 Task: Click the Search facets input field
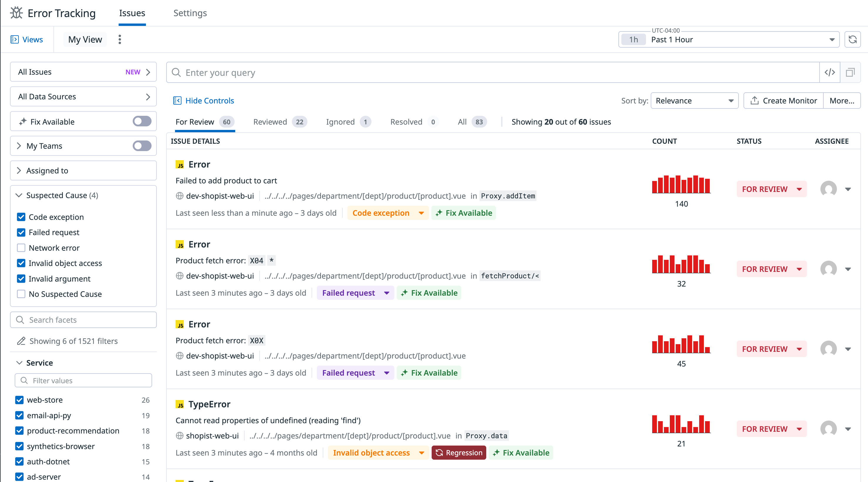coord(83,319)
